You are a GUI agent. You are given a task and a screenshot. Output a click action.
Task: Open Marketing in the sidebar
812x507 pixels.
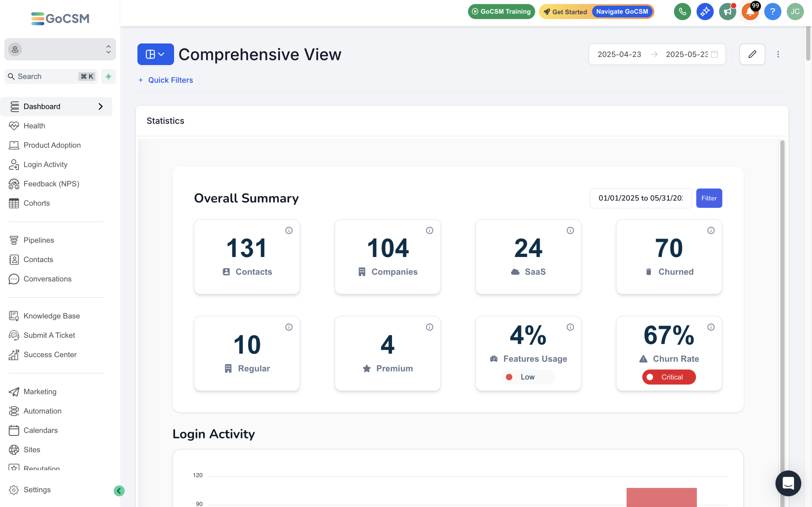tap(56, 392)
